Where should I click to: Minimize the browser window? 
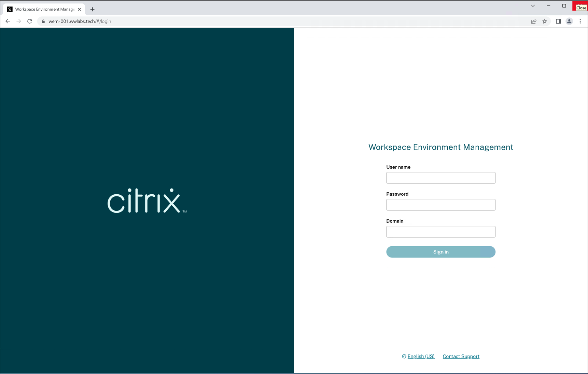pyautogui.click(x=548, y=6)
